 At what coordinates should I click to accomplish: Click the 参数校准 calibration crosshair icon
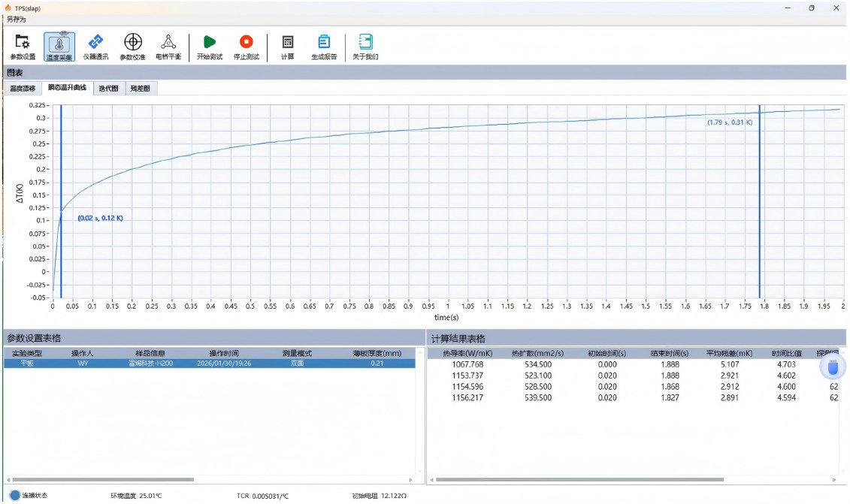point(132,47)
